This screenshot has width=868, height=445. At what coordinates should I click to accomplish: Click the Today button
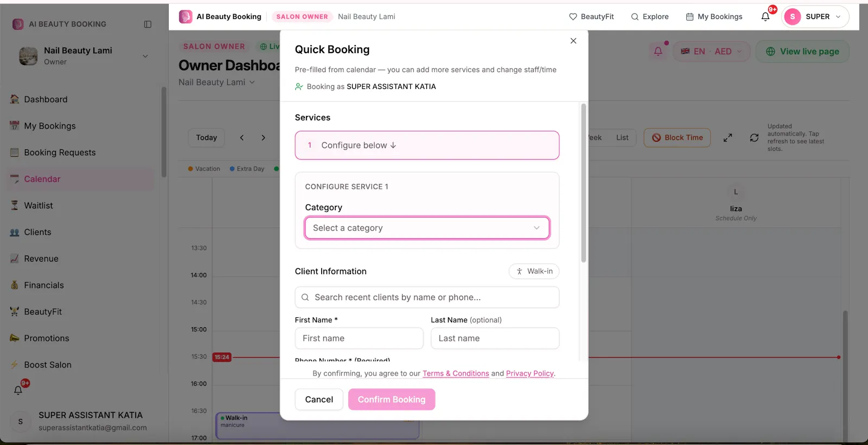point(207,138)
